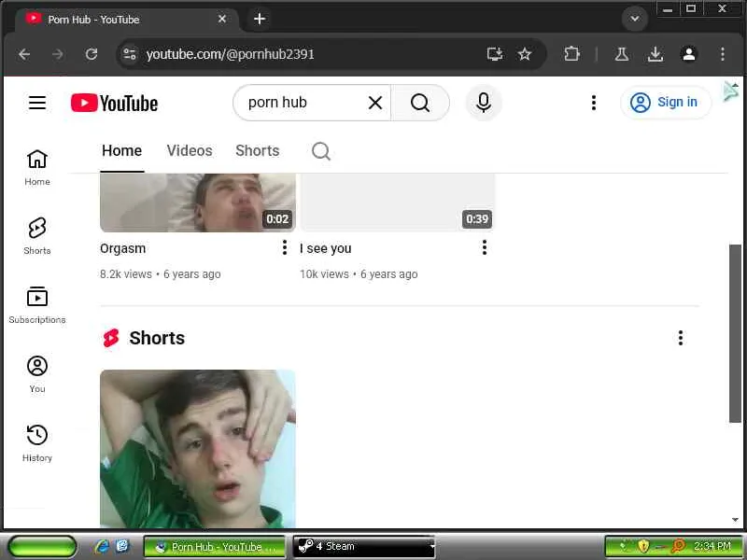Start voice search with the microphone
The height and width of the screenshot is (560, 747).
484,103
